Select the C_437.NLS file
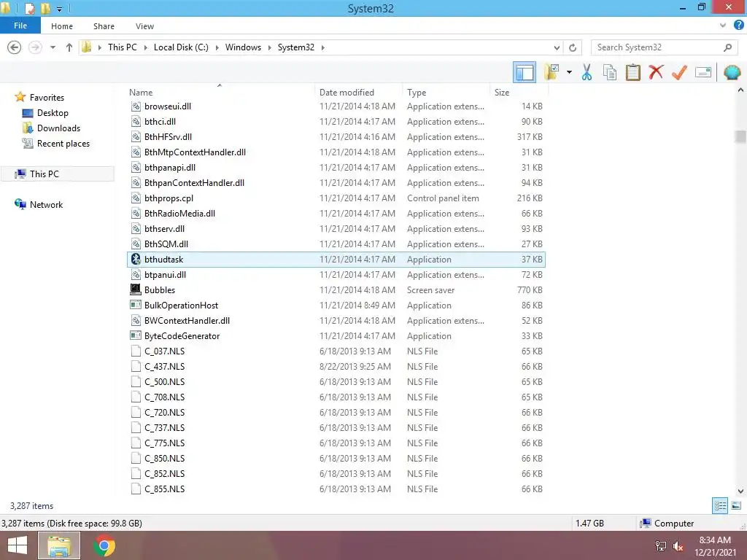Viewport: 747px width, 560px height. (x=336, y=366)
